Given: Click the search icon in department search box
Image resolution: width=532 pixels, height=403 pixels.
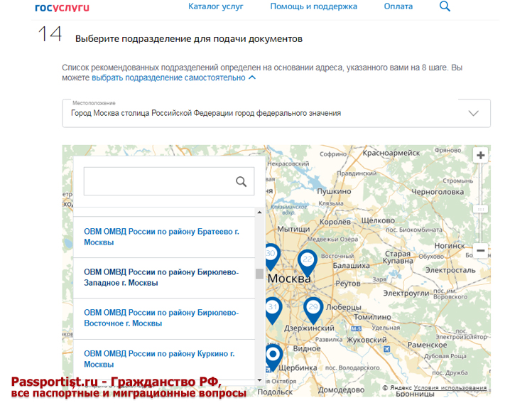Looking at the screenshot, I should [241, 182].
